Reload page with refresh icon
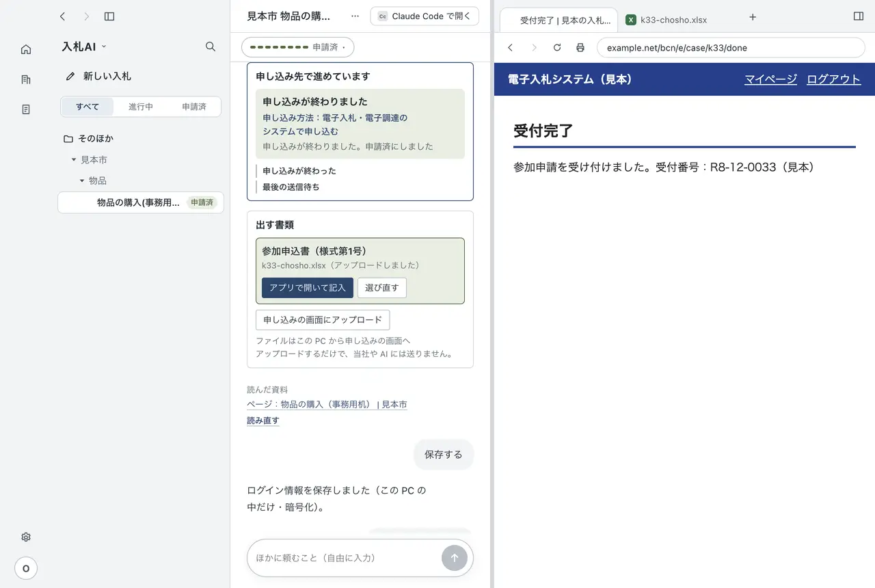This screenshot has width=875, height=588. [x=557, y=48]
